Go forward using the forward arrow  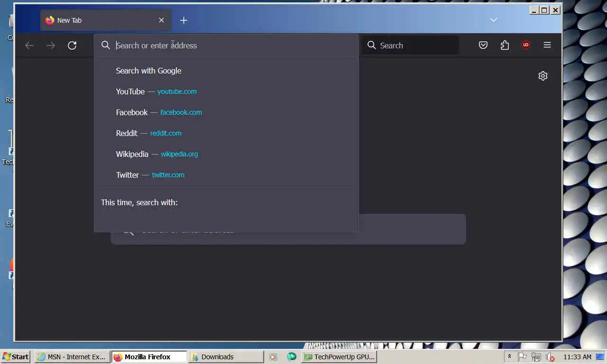click(x=51, y=45)
